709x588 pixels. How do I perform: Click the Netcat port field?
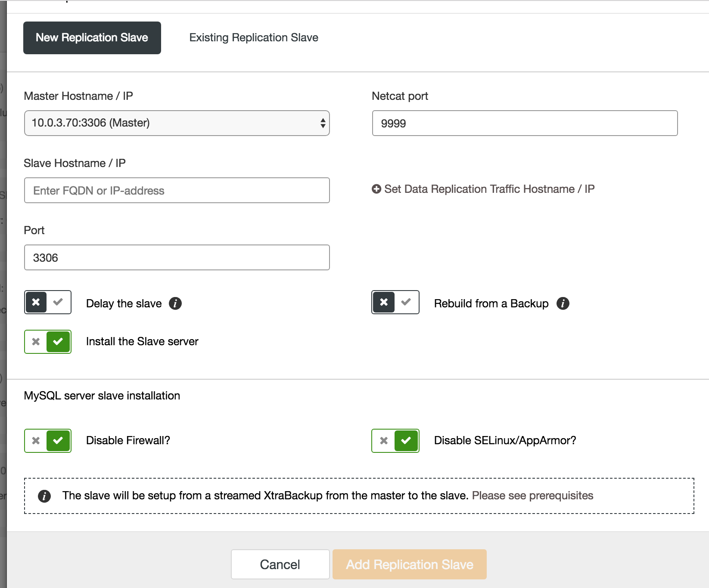pyautogui.click(x=525, y=123)
